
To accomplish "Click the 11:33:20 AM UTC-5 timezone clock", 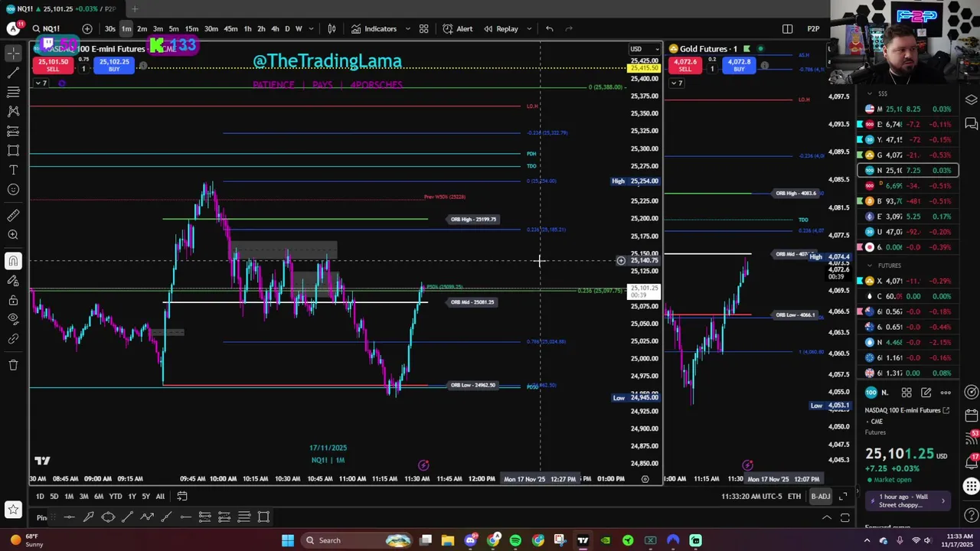I will click(x=751, y=496).
